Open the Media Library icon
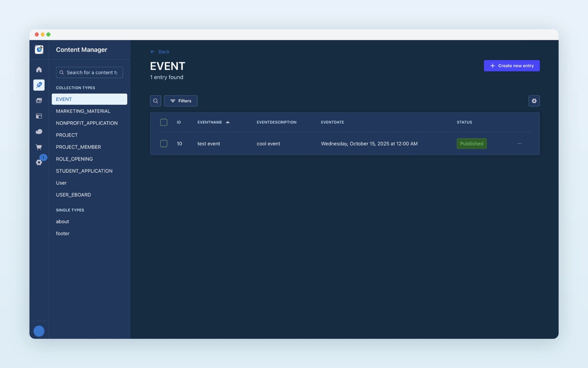The width and height of the screenshot is (588, 368). [x=39, y=100]
